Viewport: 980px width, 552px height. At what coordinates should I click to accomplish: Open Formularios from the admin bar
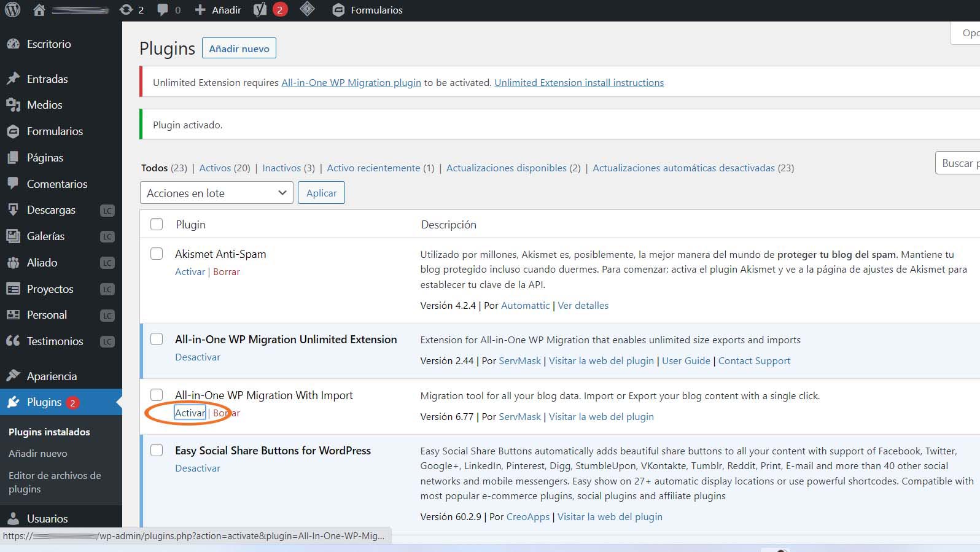coord(367,10)
